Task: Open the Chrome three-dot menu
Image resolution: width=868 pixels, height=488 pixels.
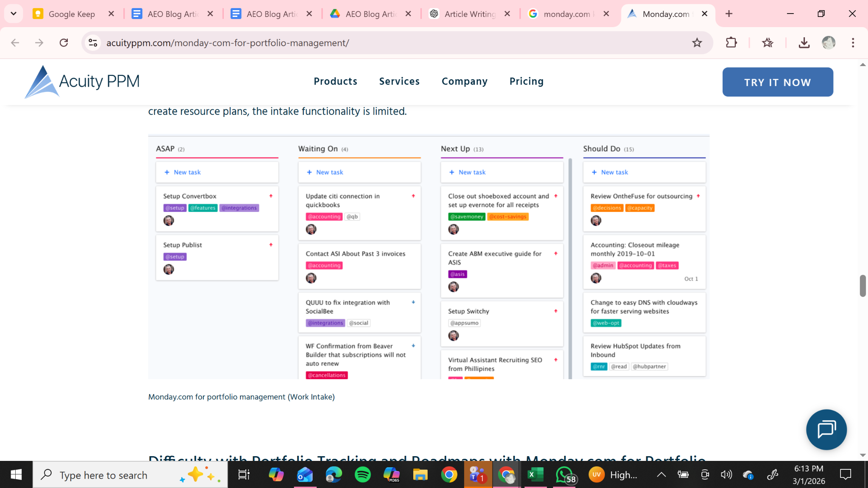Action: click(x=853, y=43)
